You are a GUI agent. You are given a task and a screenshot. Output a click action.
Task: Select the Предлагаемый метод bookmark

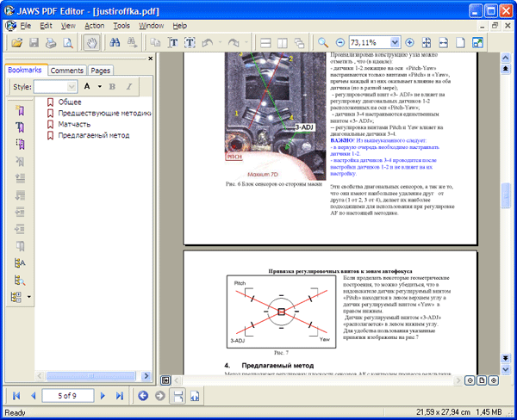pyautogui.click(x=94, y=135)
